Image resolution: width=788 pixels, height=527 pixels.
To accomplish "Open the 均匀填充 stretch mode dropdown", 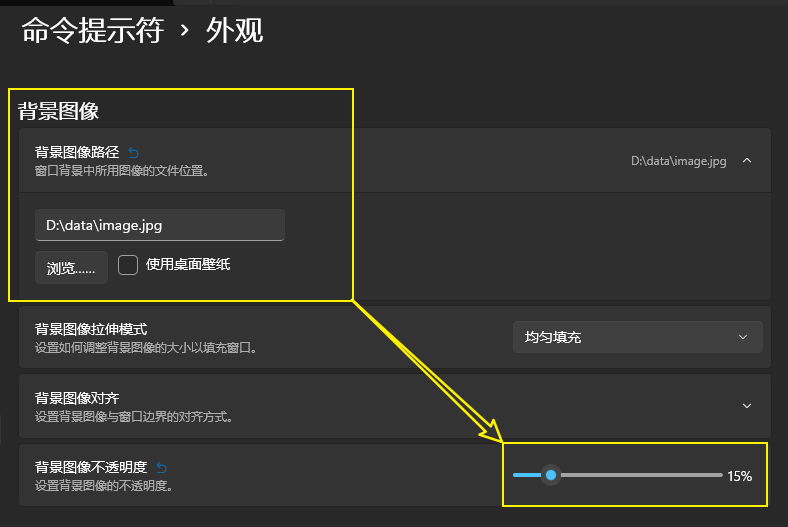I will [x=637, y=337].
